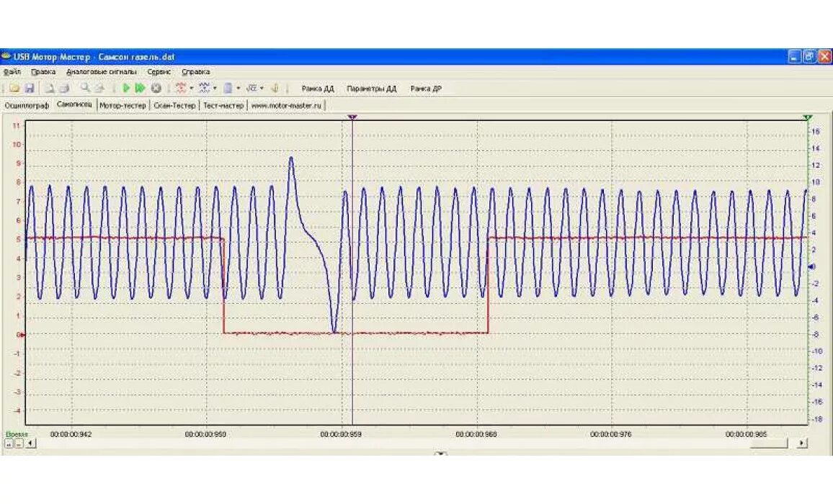833x504 pixels.
Task: Click the square root math function icon
Action: click(x=251, y=88)
